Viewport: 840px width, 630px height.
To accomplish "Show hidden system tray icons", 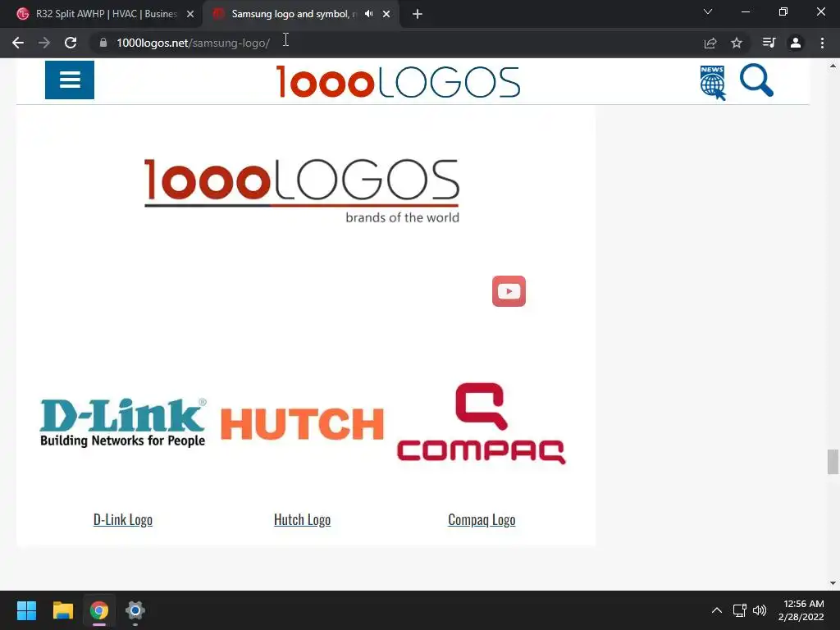I will click(717, 610).
